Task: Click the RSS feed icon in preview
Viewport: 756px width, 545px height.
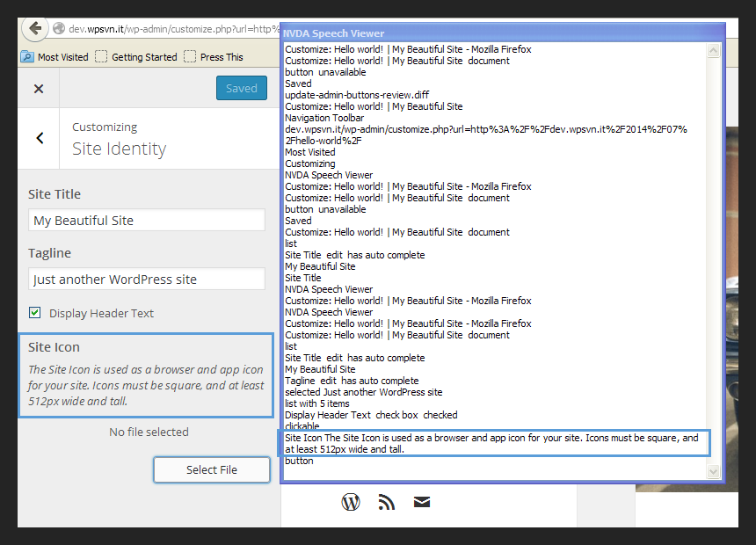Action: tap(386, 502)
